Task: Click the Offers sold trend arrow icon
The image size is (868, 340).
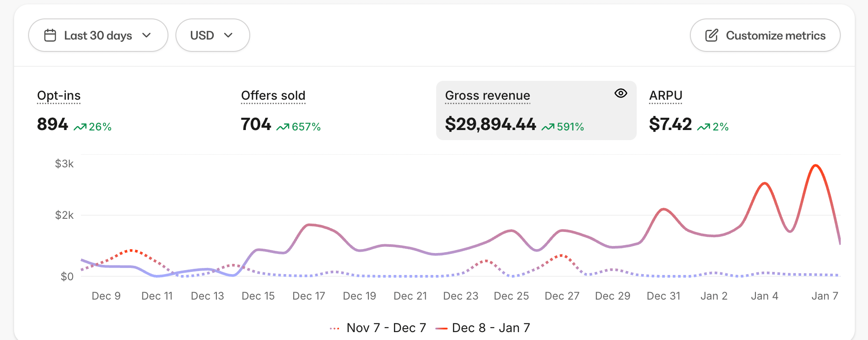Action: point(283,127)
